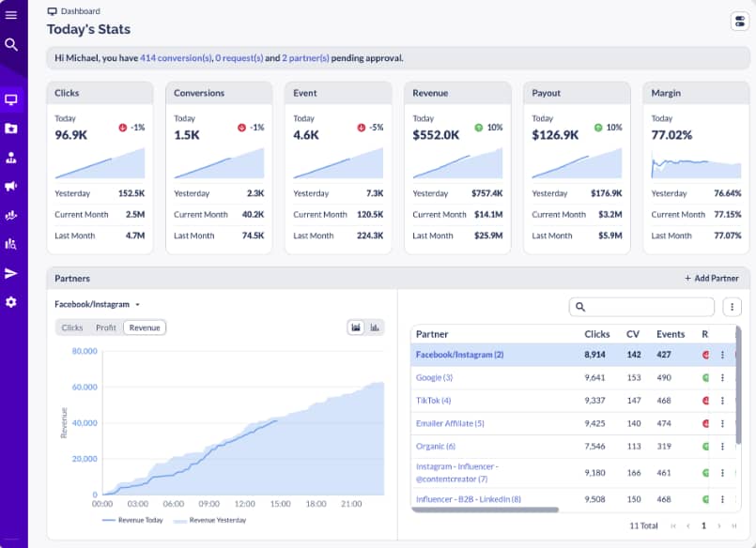Toggle the area chart display mode
The image size is (756, 548).
click(355, 327)
